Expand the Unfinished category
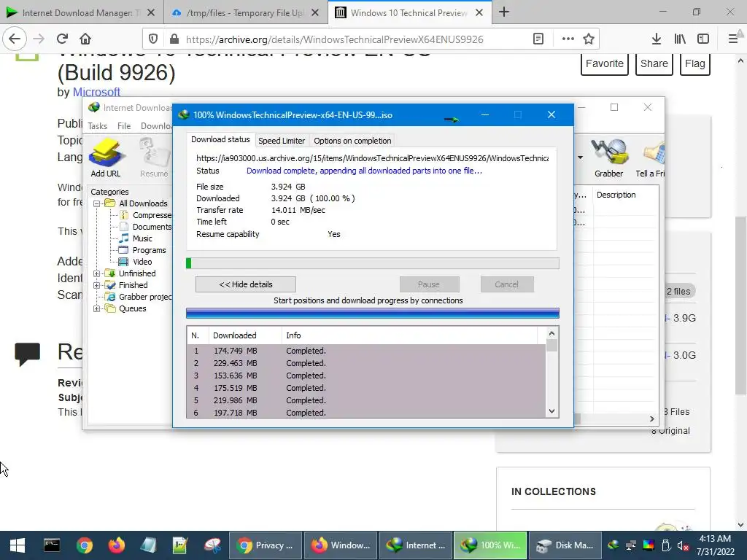 pyautogui.click(x=97, y=274)
